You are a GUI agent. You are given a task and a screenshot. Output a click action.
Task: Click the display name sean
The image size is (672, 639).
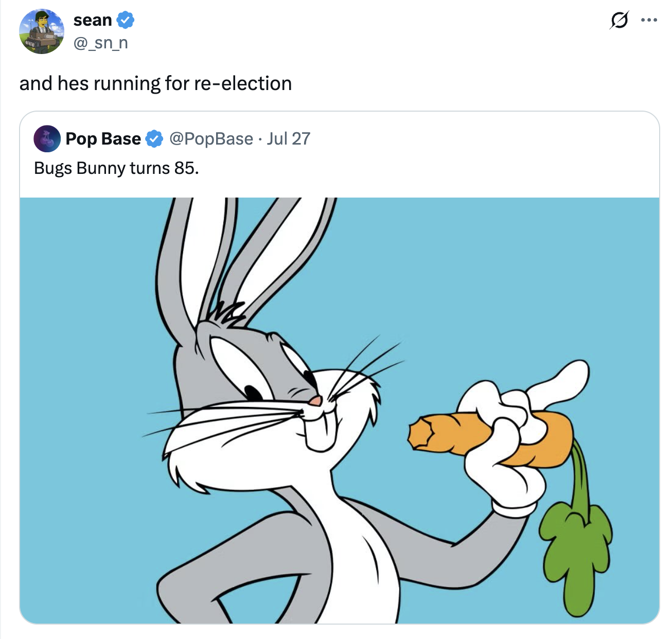pyautogui.click(x=92, y=20)
